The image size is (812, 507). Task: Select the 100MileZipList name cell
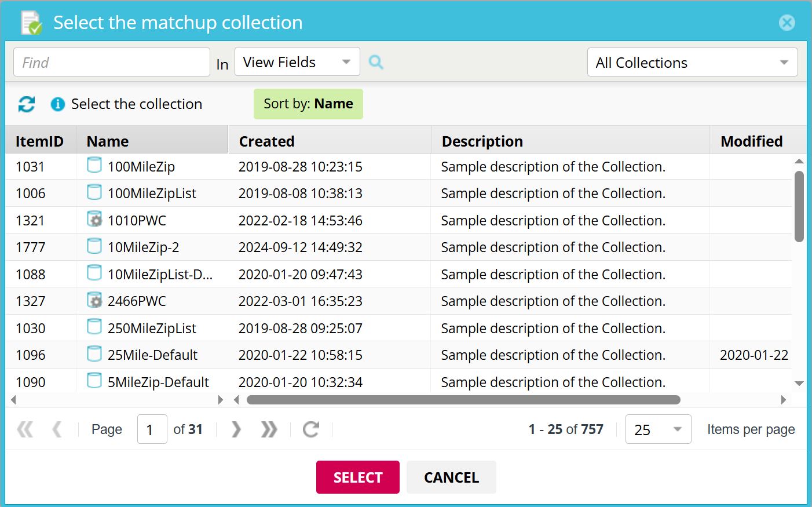[x=152, y=194]
